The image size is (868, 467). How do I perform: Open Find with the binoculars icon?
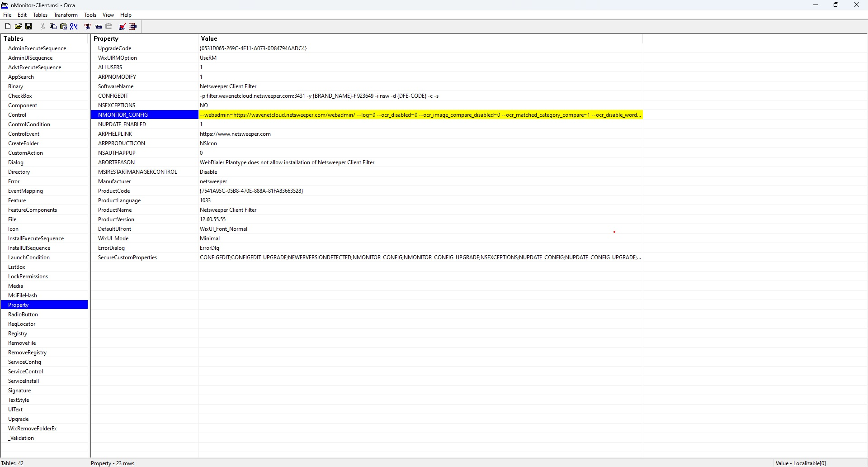(x=74, y=27)
